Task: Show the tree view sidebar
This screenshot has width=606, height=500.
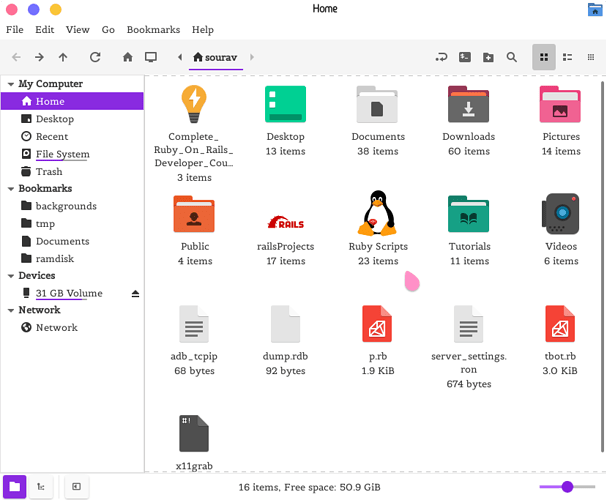Action: pos(42,487)
